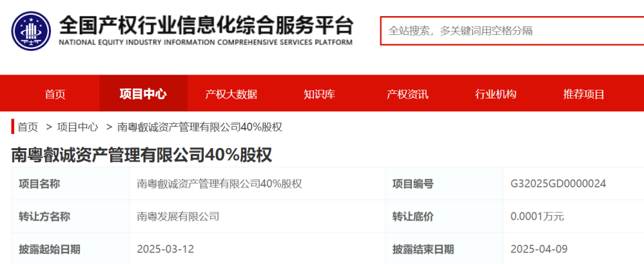Screen dimensions: 644x264
Task: Select the 项目编号 label cell
Action: pyautogui.click(x=444, y=184)
